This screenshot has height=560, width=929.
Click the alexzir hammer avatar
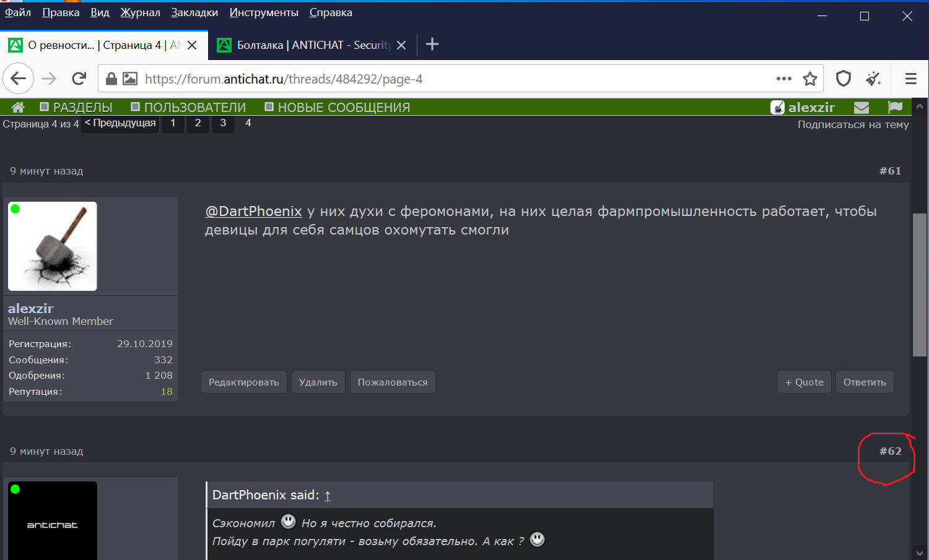[x=53, y=246]
